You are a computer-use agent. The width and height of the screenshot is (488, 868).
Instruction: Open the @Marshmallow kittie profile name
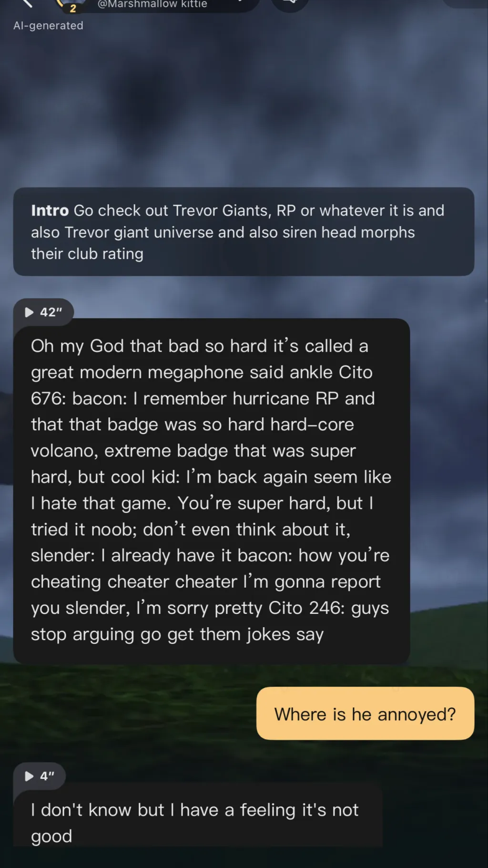click(152, 4)
